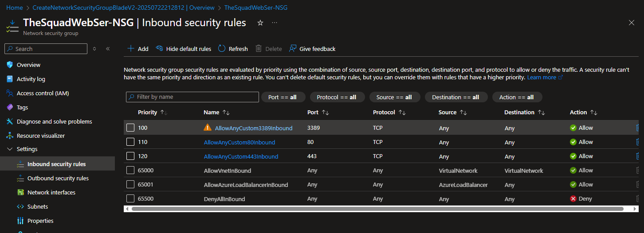Open the AllowAnyCustom443Inbound rule link
Image resolution: width=644 pixels, height=233 pixels.
point(241,156)
